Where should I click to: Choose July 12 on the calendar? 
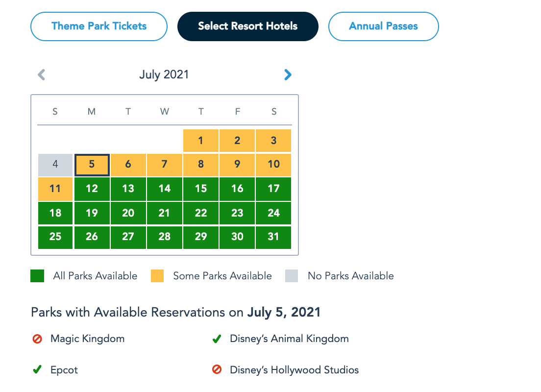[92, 189]
